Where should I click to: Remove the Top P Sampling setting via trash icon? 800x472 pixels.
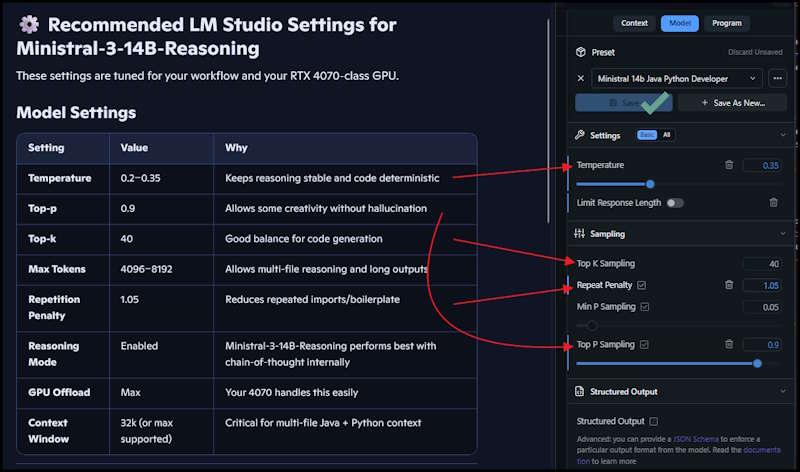pos(729,344)
